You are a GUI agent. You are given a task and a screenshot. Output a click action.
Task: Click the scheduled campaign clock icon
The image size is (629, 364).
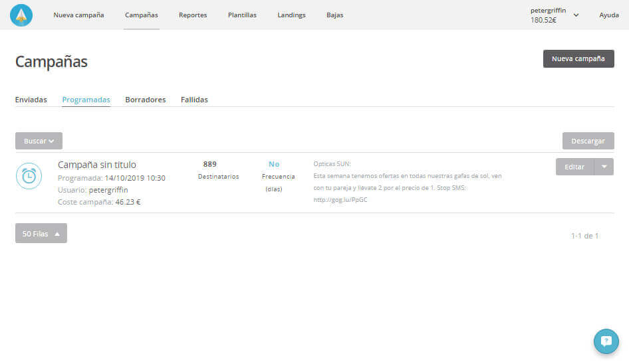point(29,176)
